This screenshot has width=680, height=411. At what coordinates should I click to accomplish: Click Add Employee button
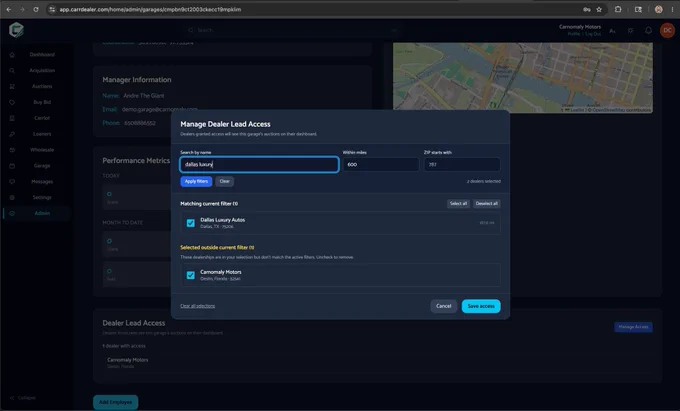[x=115, y=402]
